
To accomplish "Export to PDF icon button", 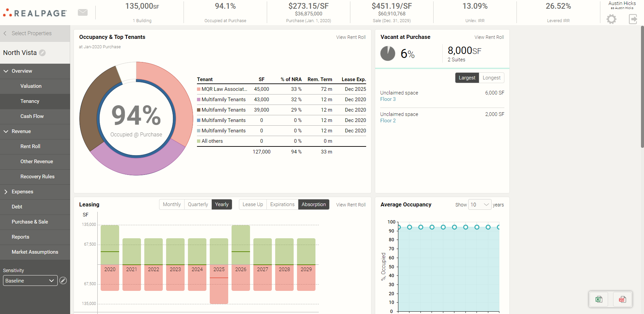I will click(x=622, y=299).
